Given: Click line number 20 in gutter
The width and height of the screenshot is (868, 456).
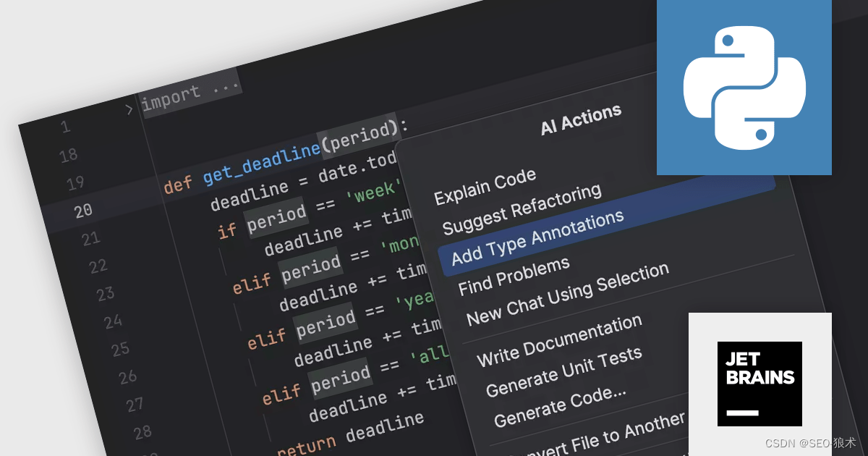Looking at the screenshot, I should [83, 210].
